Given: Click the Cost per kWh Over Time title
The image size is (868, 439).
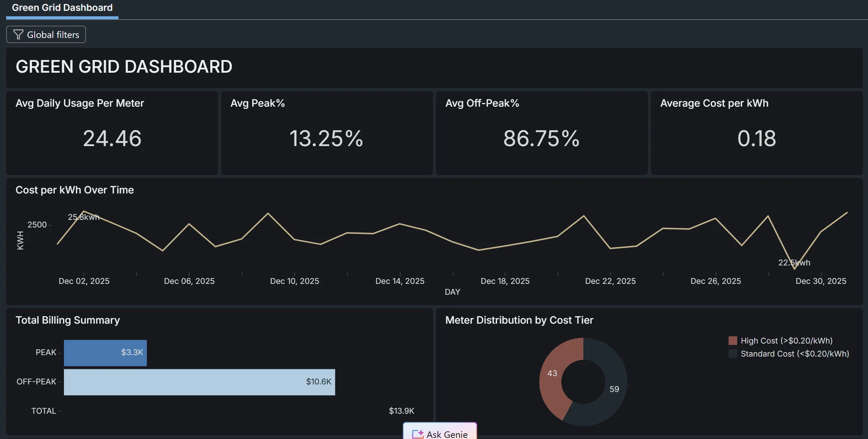Looking at the screenshot, I should 75,190.
